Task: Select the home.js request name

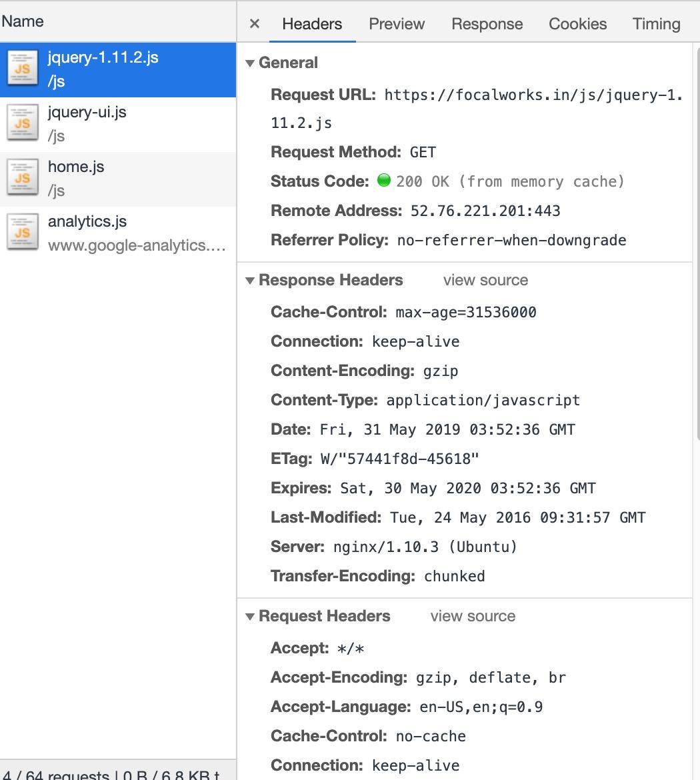Action: [76, 167]
